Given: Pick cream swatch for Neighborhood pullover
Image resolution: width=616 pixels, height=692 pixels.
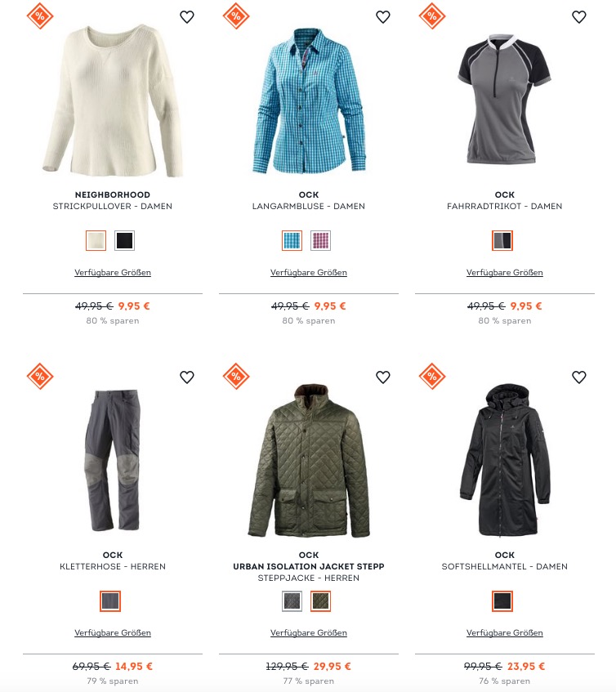Looking at the screenshot, I should tap(96, 240).
